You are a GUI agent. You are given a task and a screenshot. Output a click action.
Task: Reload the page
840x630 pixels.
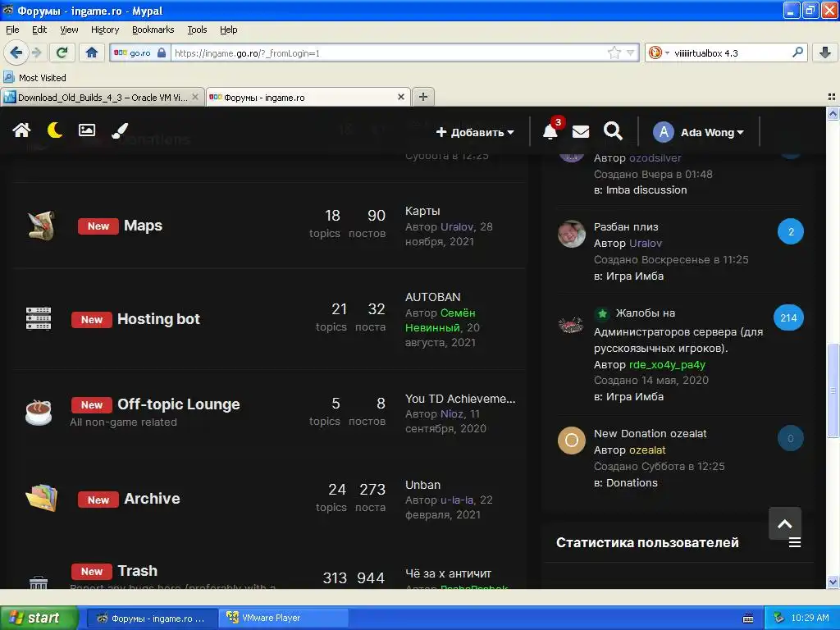click(62, 52)
